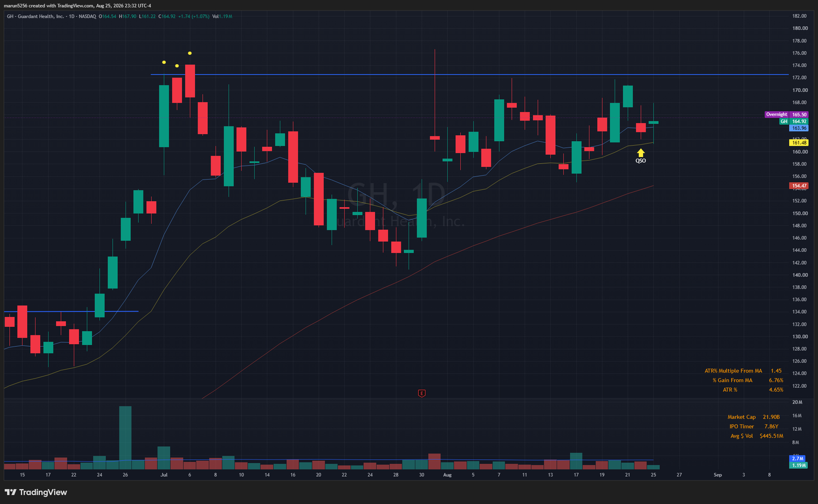
Task: Click the highest yellow dot above July 6 candle
Action: coord(190,53)
